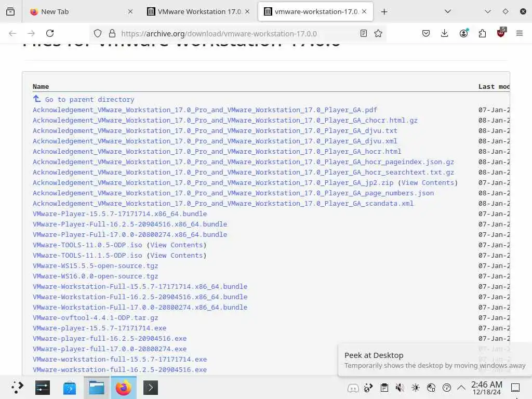The width and height of the screenshot is (532, 399).
Task: Open the Firefox hamburger menu
Action: (520, 33)
